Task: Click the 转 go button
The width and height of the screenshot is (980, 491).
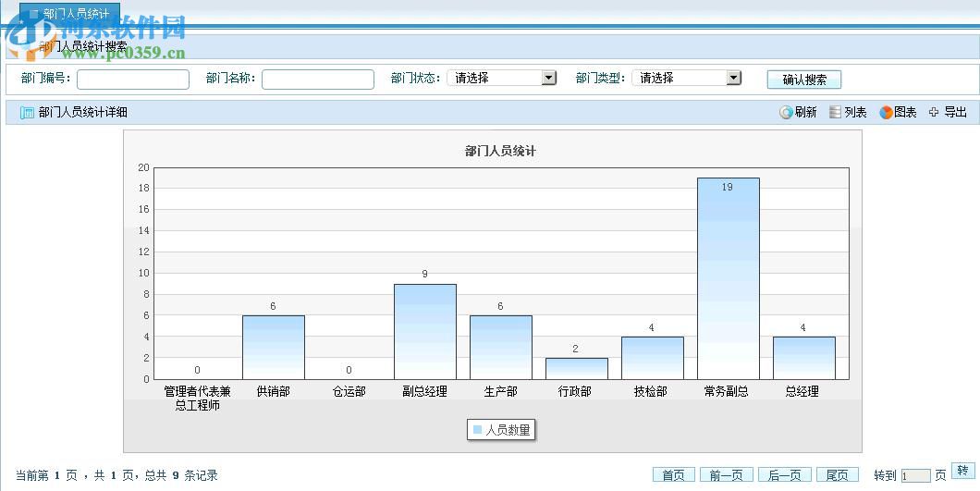Action: (962, 471)
